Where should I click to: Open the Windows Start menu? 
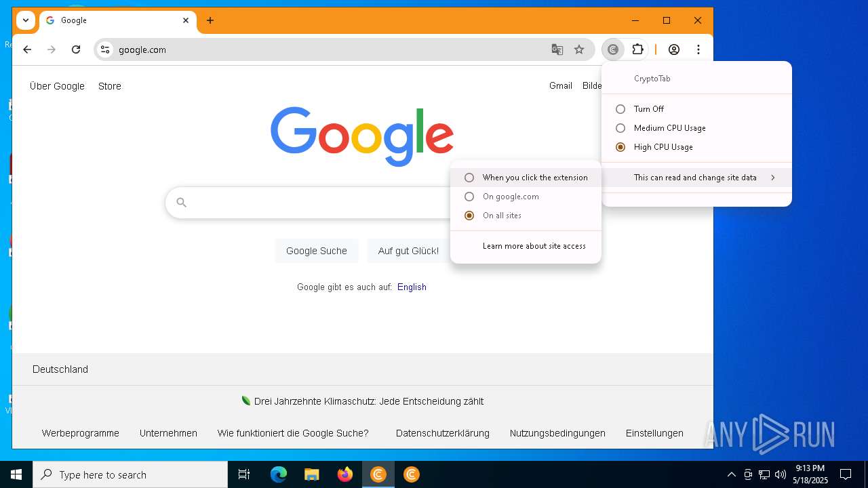click(x=16, y=474)
